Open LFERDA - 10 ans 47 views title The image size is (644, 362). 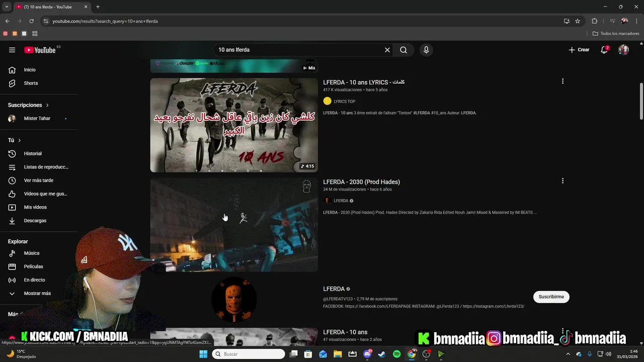(345, 332)
